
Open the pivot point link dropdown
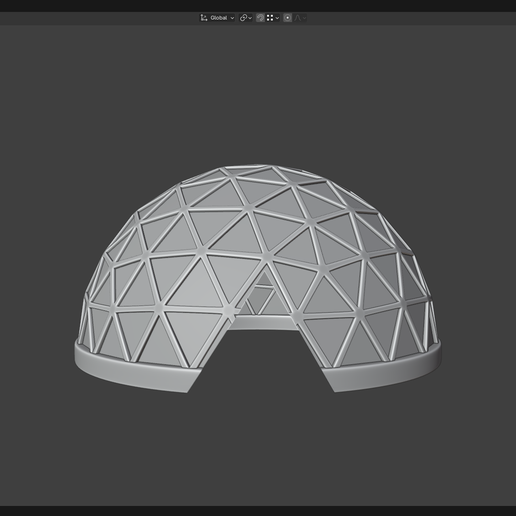coord(246,18)
